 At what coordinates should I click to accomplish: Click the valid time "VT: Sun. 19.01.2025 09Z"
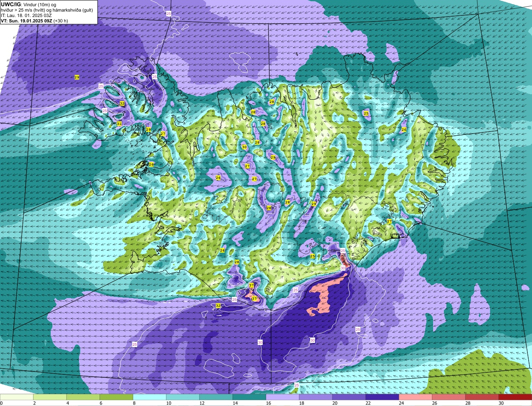click(x=27, y=20)
